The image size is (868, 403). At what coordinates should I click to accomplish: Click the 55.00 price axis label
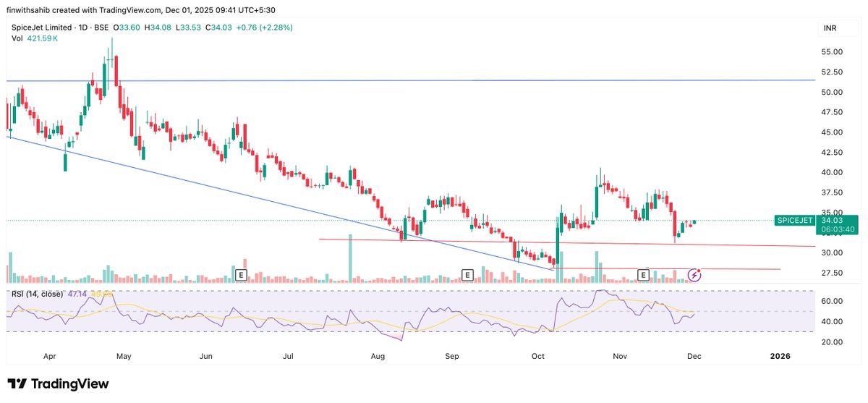click(832, 52)
